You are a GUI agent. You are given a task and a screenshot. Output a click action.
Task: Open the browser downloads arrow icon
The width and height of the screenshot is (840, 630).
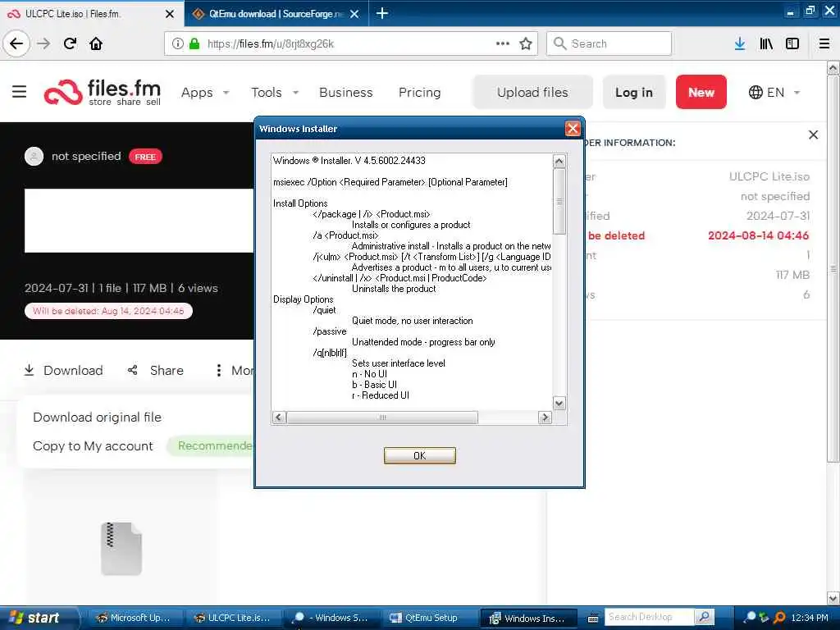tap(740, 43)
